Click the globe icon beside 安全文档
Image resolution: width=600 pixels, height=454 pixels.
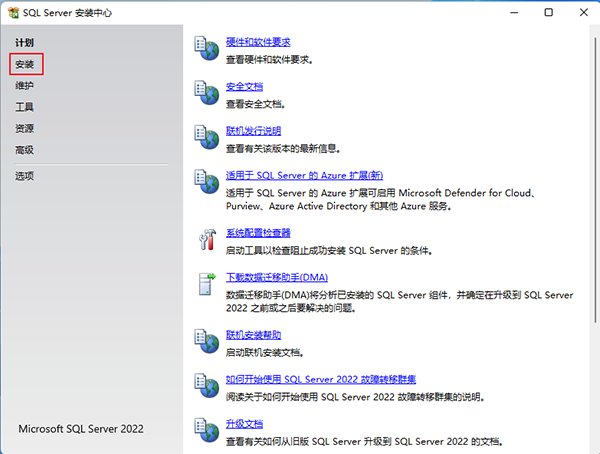point(207,93)
